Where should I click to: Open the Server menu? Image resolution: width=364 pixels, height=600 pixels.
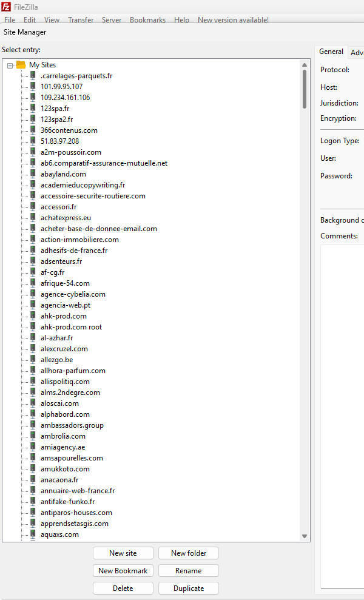[x=112, y=20]
